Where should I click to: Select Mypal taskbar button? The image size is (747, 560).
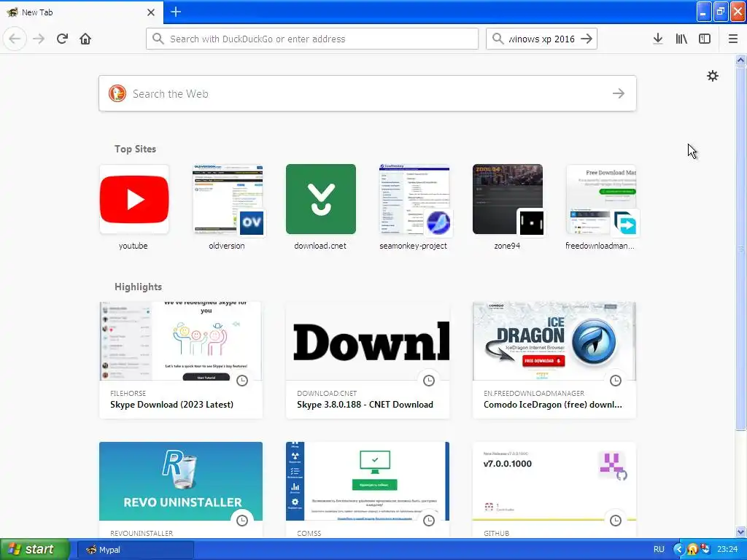[x=135, y=550]
